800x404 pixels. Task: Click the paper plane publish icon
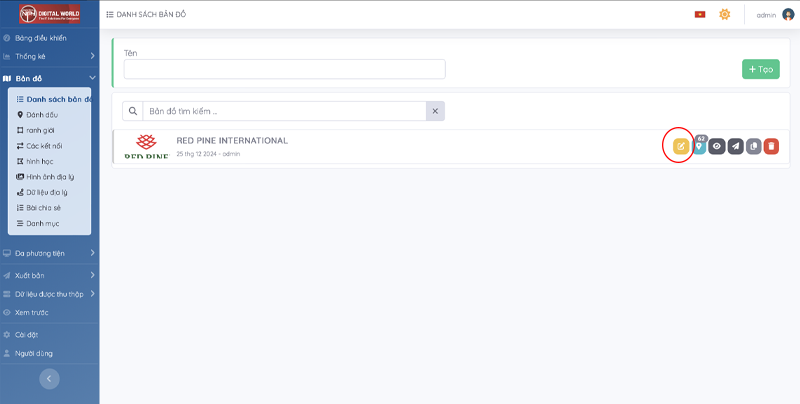735,147
